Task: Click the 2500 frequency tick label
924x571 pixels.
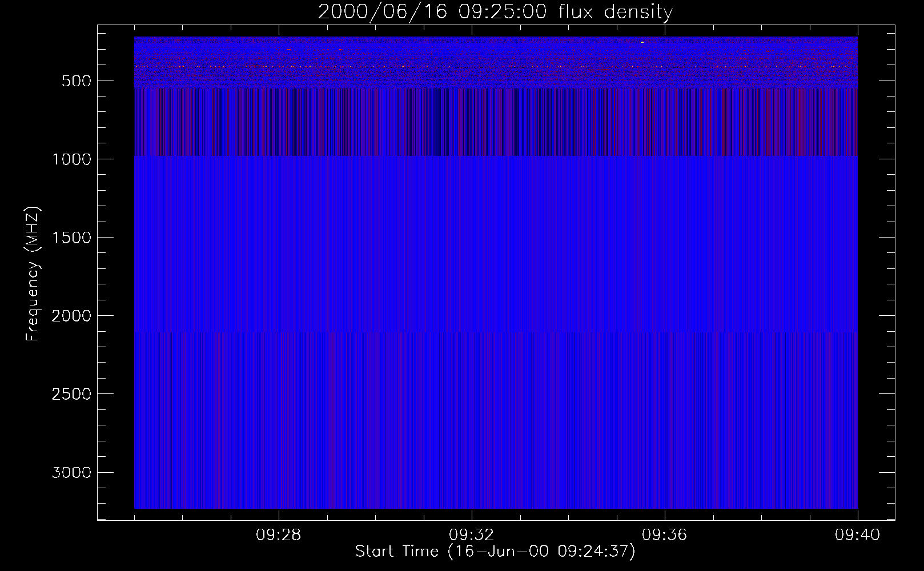Action: (71, 394)
